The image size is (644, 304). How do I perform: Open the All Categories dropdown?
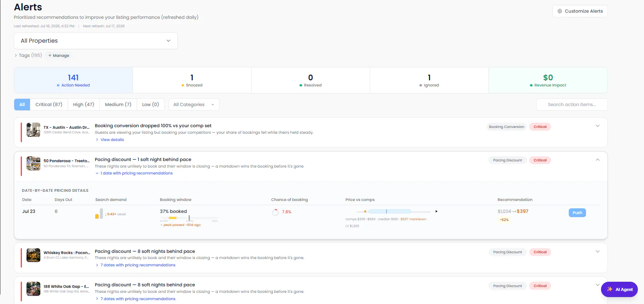194,105
